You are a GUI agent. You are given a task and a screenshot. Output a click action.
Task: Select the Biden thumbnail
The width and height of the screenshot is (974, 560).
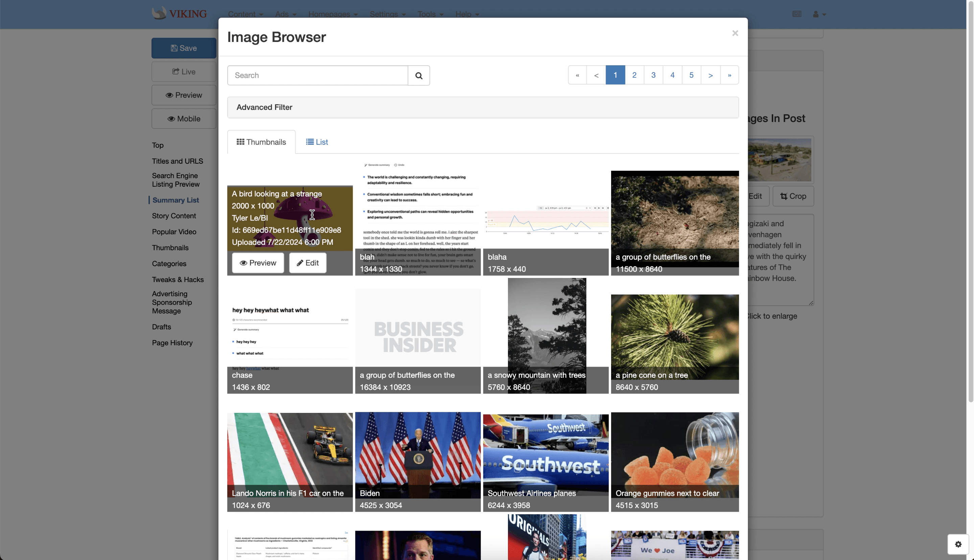(418, 462)
